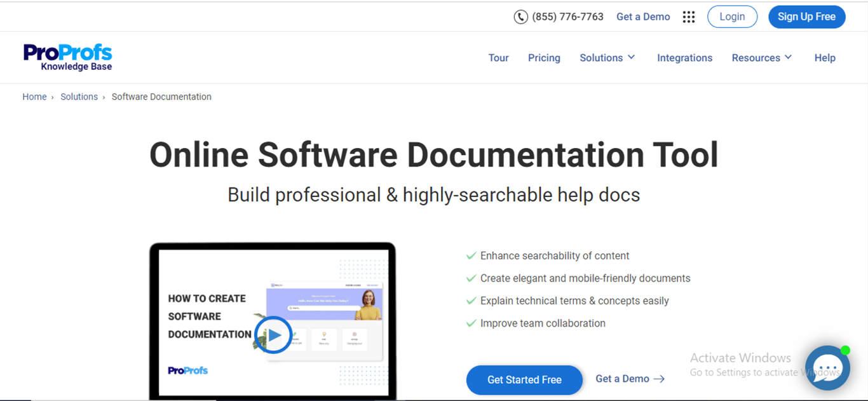Go to the Pricing page

pyautogui.click(x=544, y=58)
